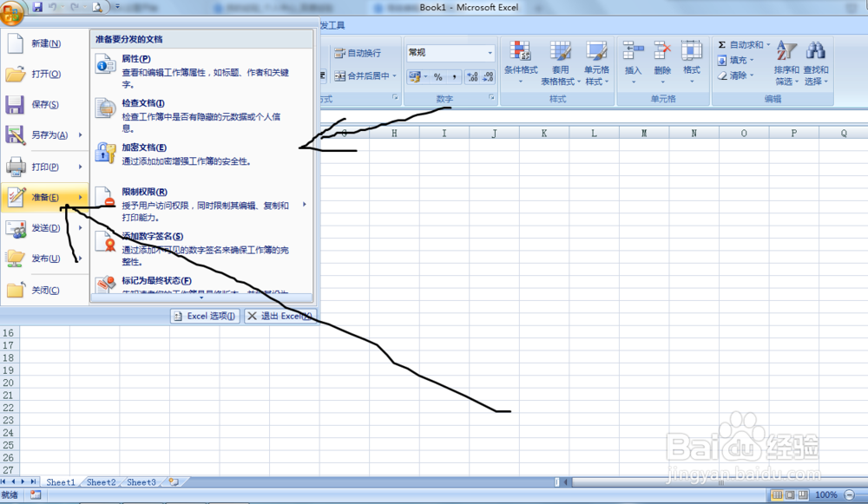
Task: Expand 发送 submenu arrow
Action: click(x=81, y=228)
